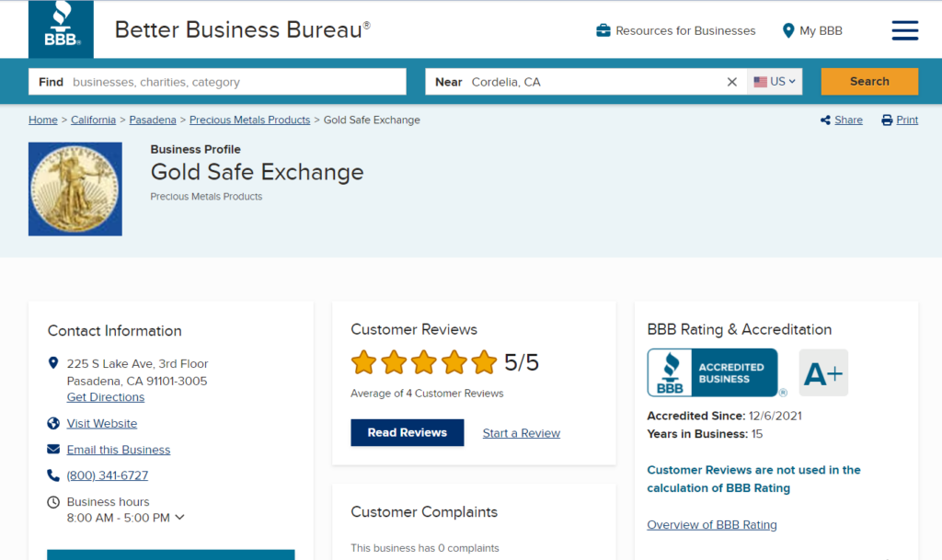
Task: Click the share icon
Action: tap(825, 120)
